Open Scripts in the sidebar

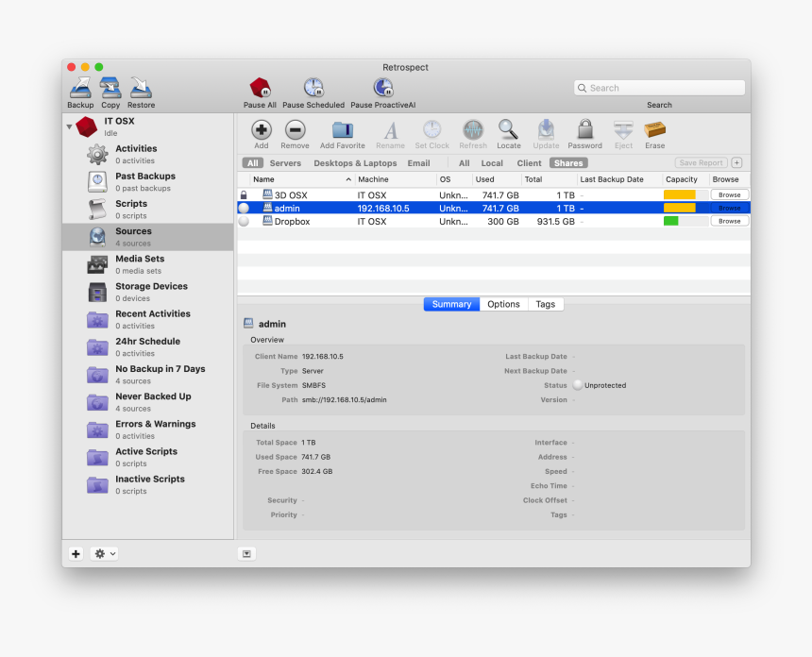click(x=148, y=210)
